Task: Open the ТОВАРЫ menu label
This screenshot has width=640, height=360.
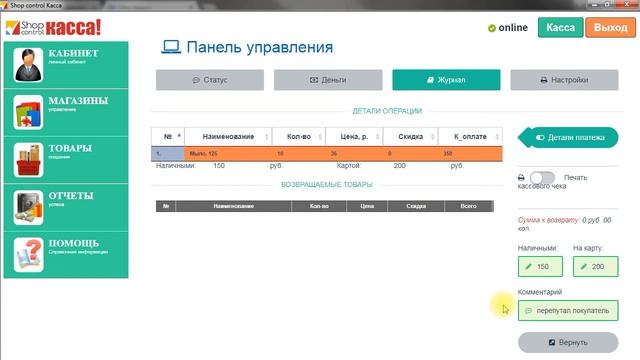Action: point(70,148)
